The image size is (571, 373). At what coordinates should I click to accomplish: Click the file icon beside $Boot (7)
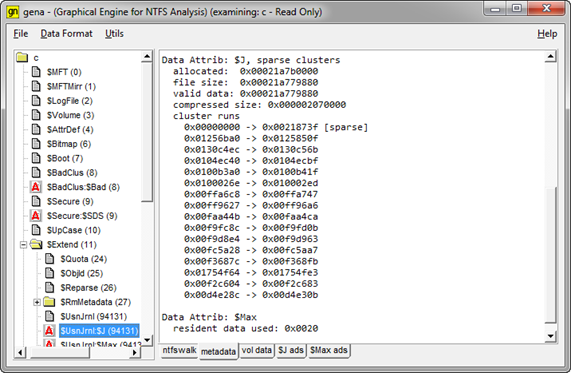[36, 158]
